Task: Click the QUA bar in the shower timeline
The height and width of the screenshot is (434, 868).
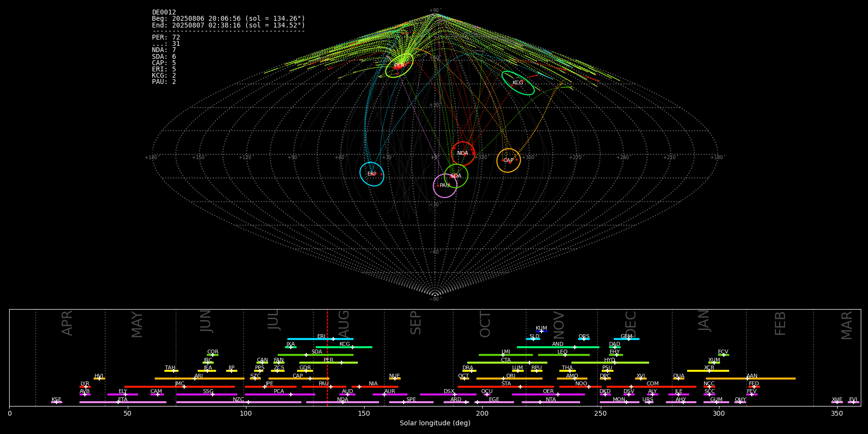Action: 678,379
